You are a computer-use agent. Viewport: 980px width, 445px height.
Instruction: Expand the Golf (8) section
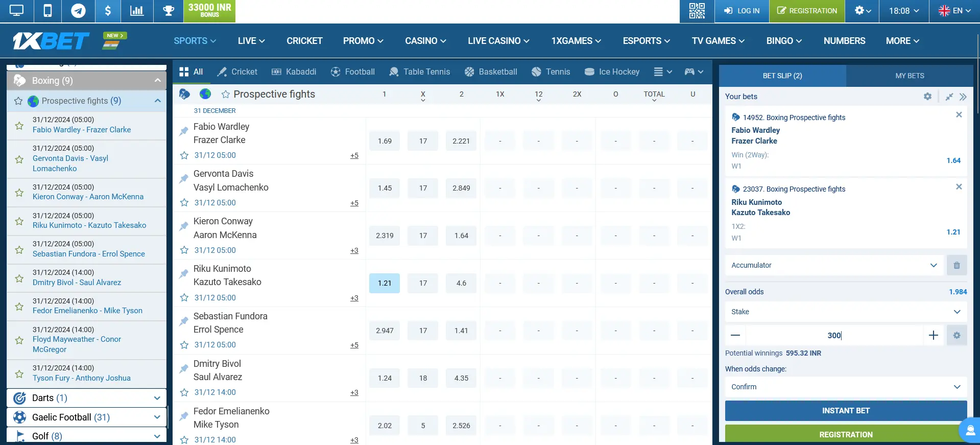[x=157, y=436]
